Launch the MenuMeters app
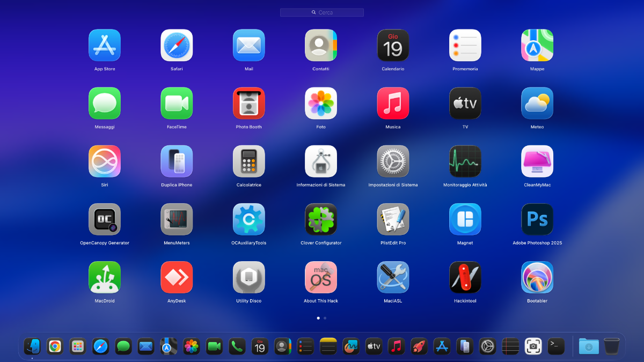Viewport: 644px width, 362px height. click(177, 219)
